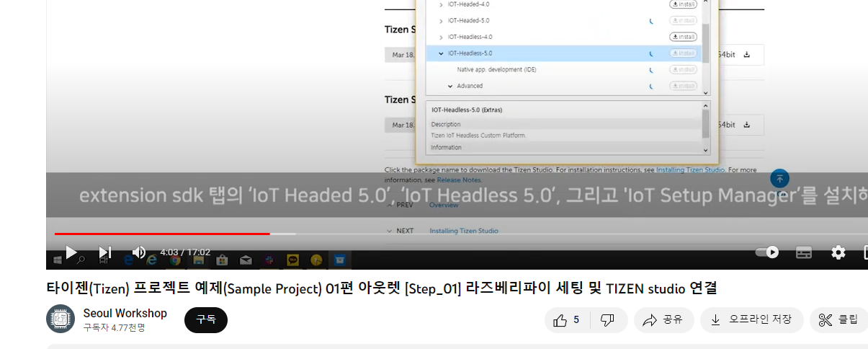Open the Seoul Workshop channel avatar
The height and width of the screenshot is (349, 868).
(x=61, y=319)
